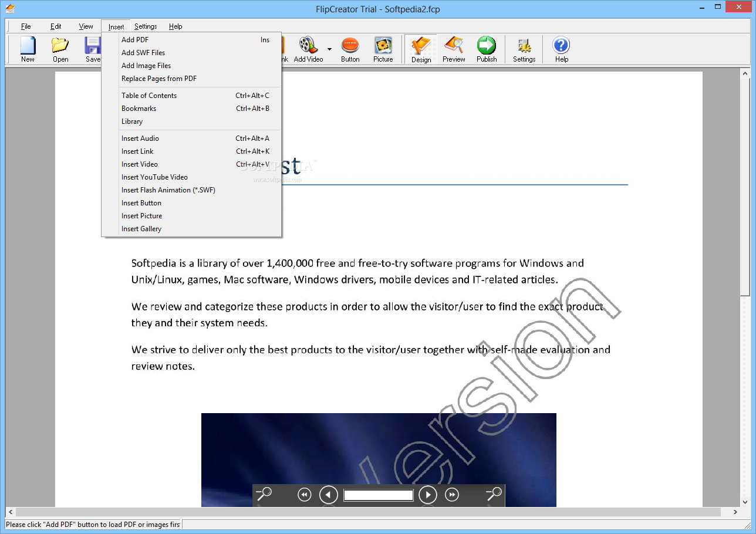Viewport: 756px width, 534px height.
Task: Go to next page arrow
Action: tap(428, 495)
